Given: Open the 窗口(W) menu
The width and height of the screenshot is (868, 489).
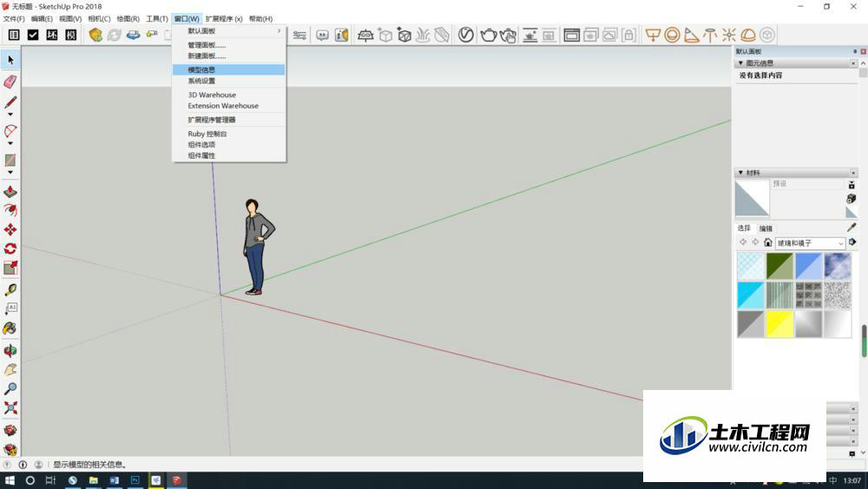Looking at the screenshot, I should 187,19.
